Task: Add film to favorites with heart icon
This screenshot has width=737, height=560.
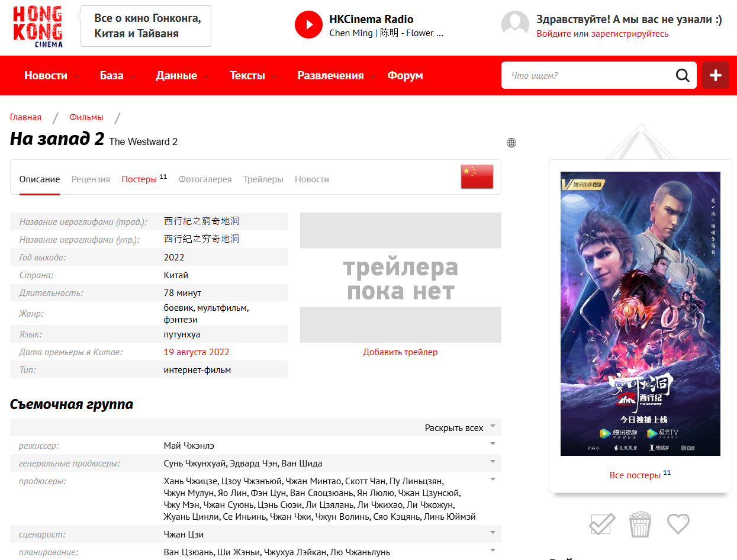Action: [678, 524]
